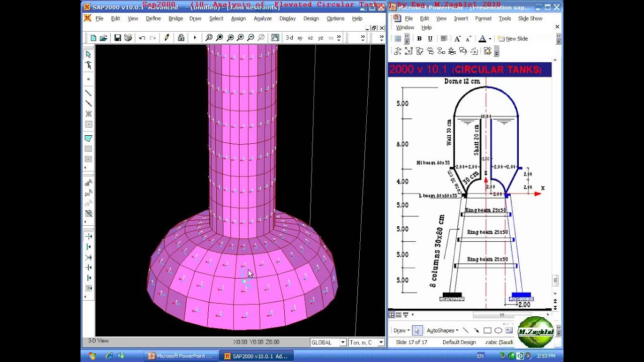The image size is (644, 362).
Task: Save the SAP2000 model with floppy icon
Action: [118, 38]
